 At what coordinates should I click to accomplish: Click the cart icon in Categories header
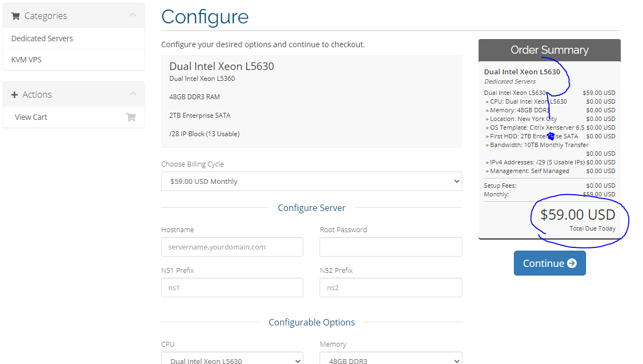(x=15, y=16)
